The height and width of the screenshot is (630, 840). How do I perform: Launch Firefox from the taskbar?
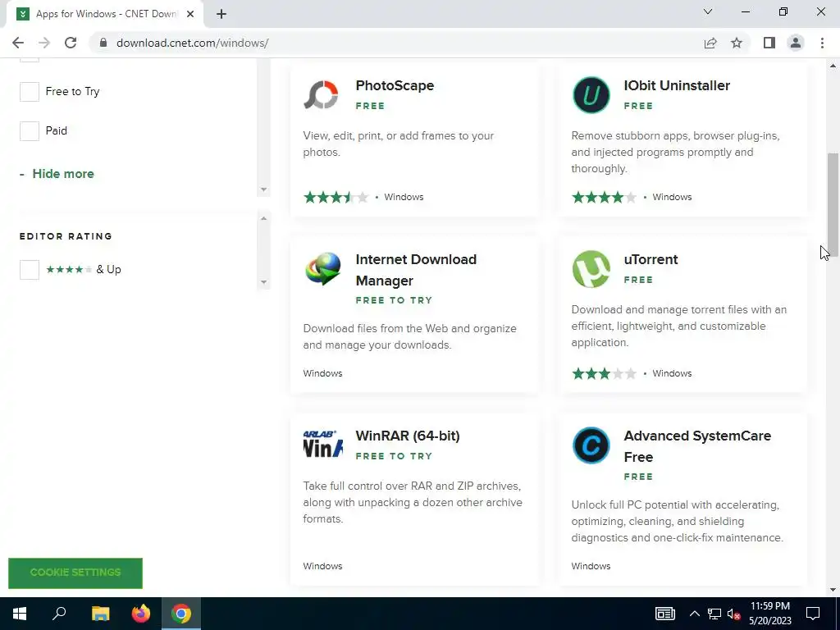141,614
